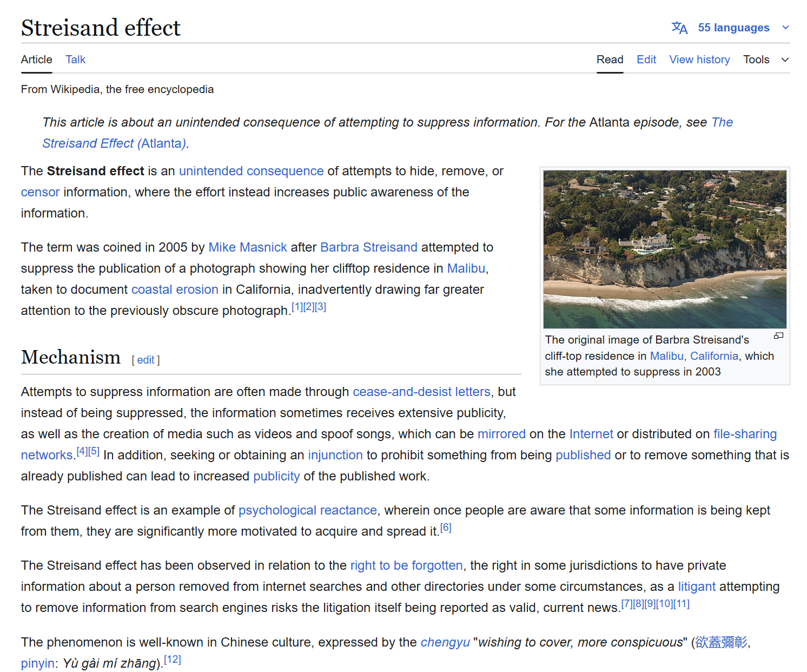The image size is (807, 672).
Task: Click the Streisand effect page title
Action: point(101,28)
